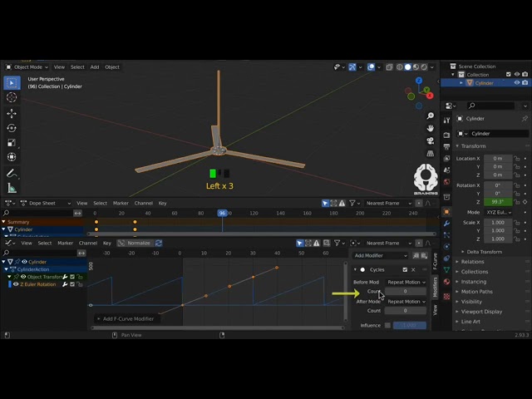Open the Tool properties tab icon
The height and width of the screenshot is (399, 532).
point(446,120)
